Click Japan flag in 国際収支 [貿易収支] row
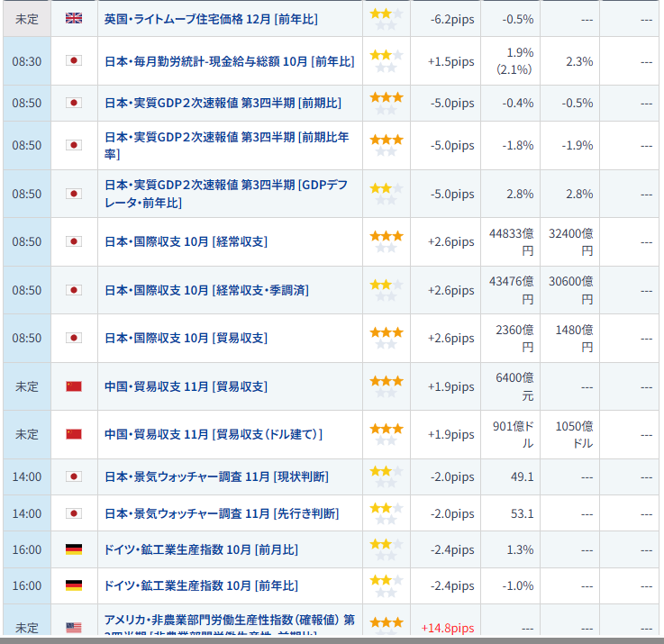Image resolution: width=664 pixels, height=644 pixels. click(74, 338)
